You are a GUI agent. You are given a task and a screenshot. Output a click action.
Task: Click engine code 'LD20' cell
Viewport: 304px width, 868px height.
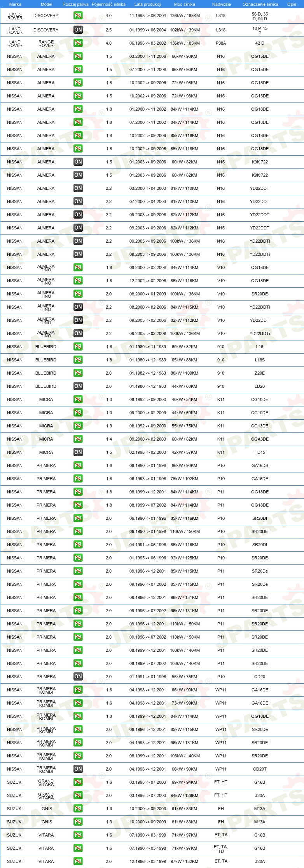[260, 386]
